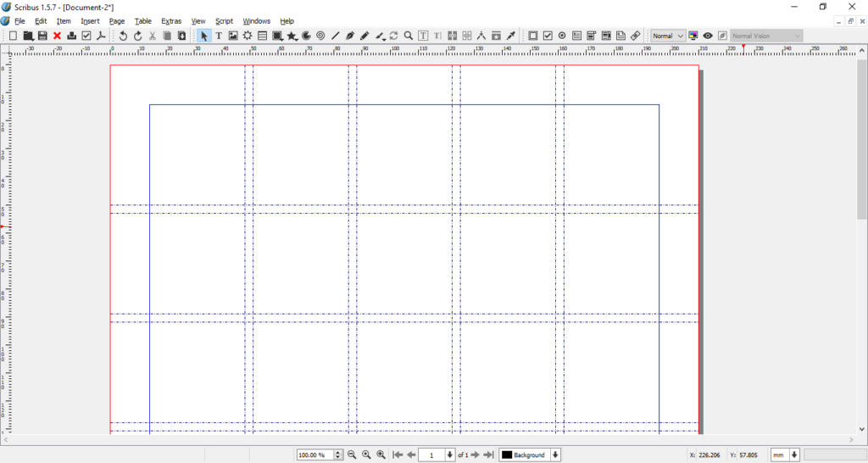The width and height of the screenshot is (868, 463).
Task: Open the mm units dropdown
Action: click(x=787, y=455)
